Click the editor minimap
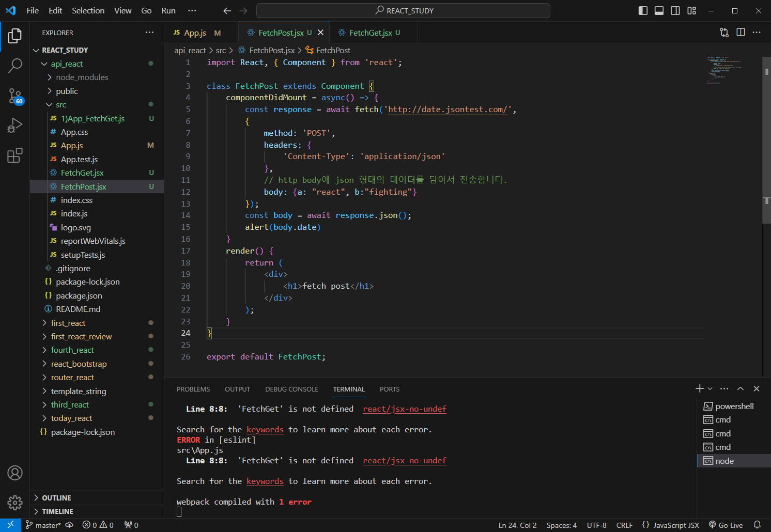Image resolution: width=771 pixels, height=532 pixels. point(731,70)
